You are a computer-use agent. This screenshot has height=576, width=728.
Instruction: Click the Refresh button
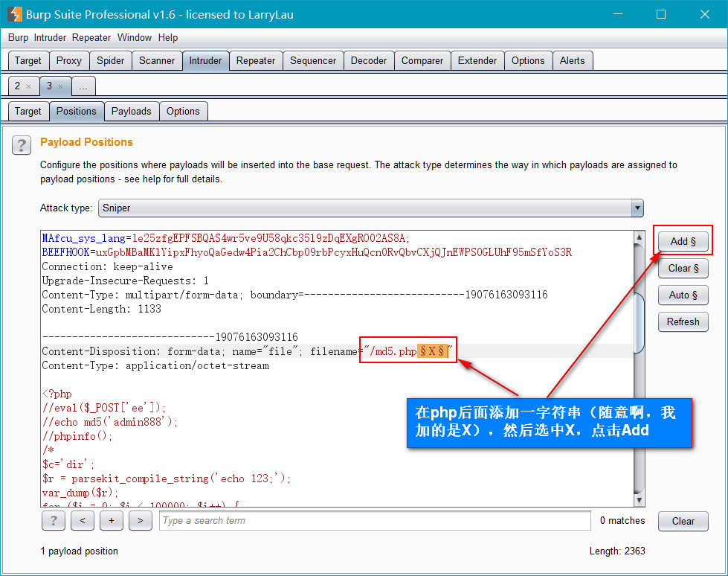coord(683,322)
